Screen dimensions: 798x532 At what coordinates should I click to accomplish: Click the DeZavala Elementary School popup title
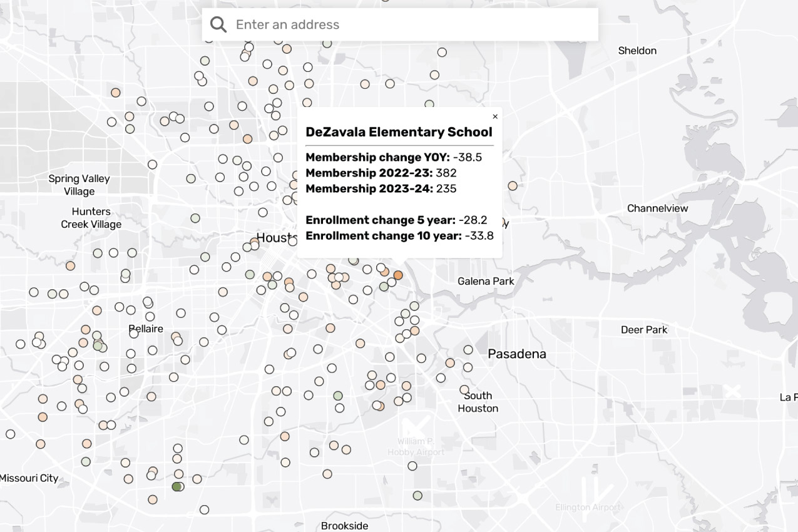click(x=399, y=131)
